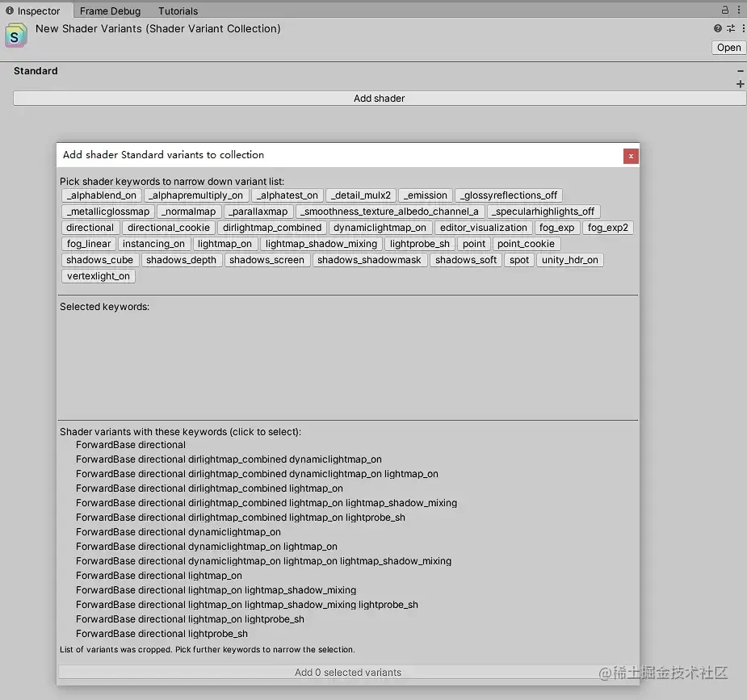
Task: Remove Standard shader with minus icon
Action: 740,71
